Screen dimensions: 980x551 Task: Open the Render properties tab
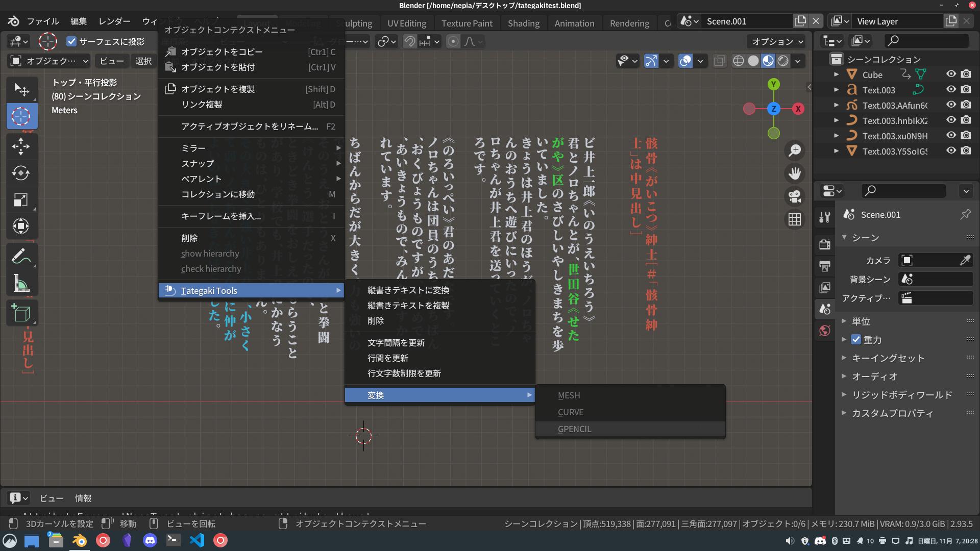[825, 244]
